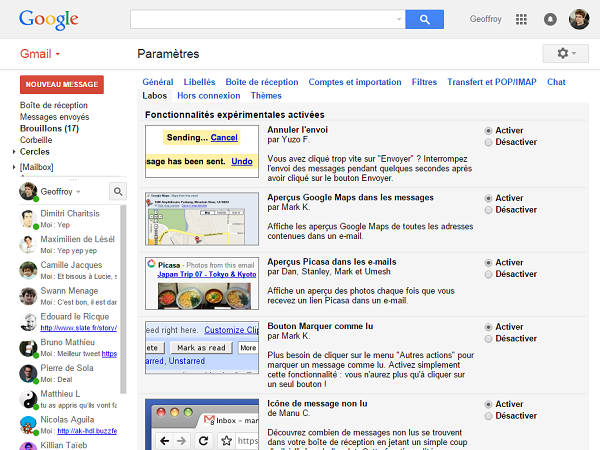Open the Hors connexion tab
600x450 pixels.
(x=209, y=96)
